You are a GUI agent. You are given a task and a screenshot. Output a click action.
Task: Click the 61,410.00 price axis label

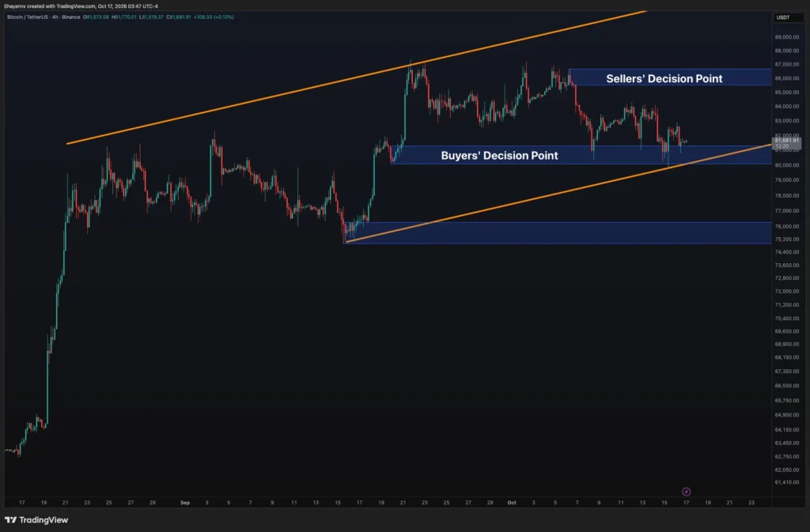point(787,482)
